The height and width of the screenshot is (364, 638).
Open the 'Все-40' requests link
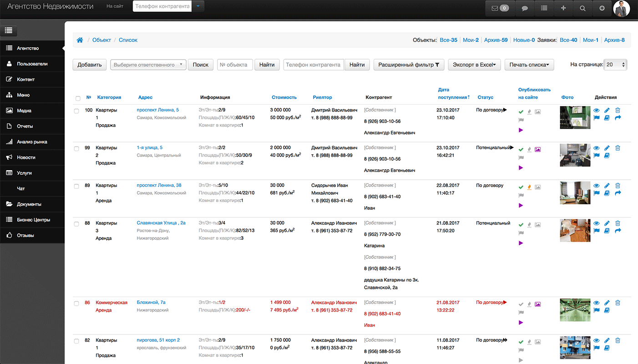[x=568, y=40]
